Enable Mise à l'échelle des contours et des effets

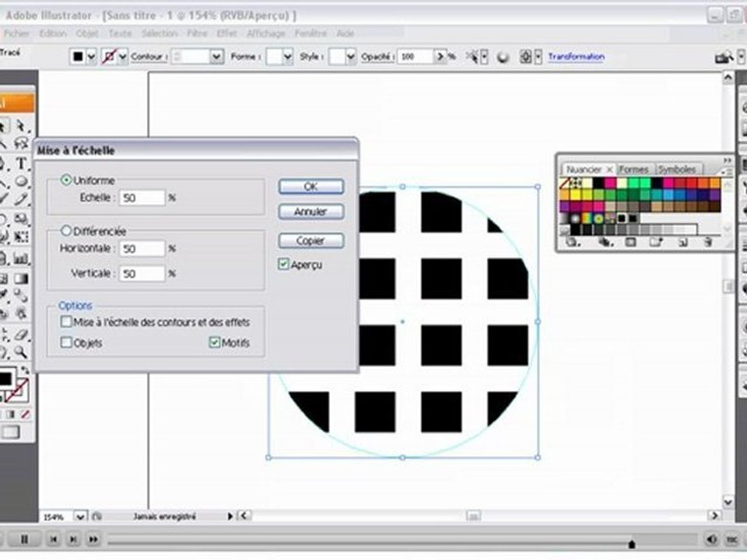(65, 322)
